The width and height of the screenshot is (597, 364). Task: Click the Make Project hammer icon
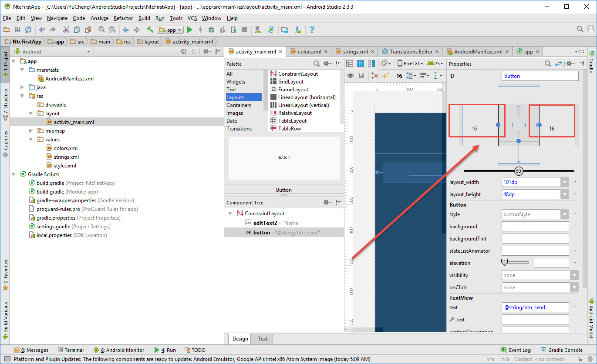(x=150, y=30)
